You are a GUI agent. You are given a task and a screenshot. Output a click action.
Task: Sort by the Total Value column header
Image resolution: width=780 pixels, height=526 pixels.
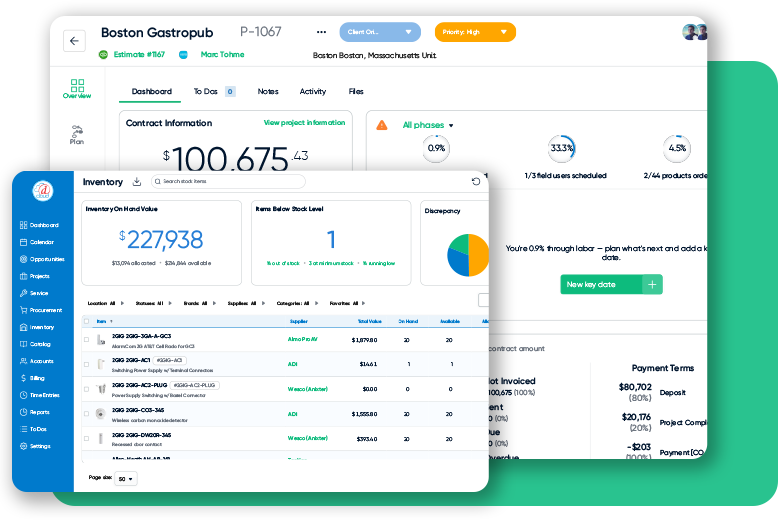click(370, 321)
